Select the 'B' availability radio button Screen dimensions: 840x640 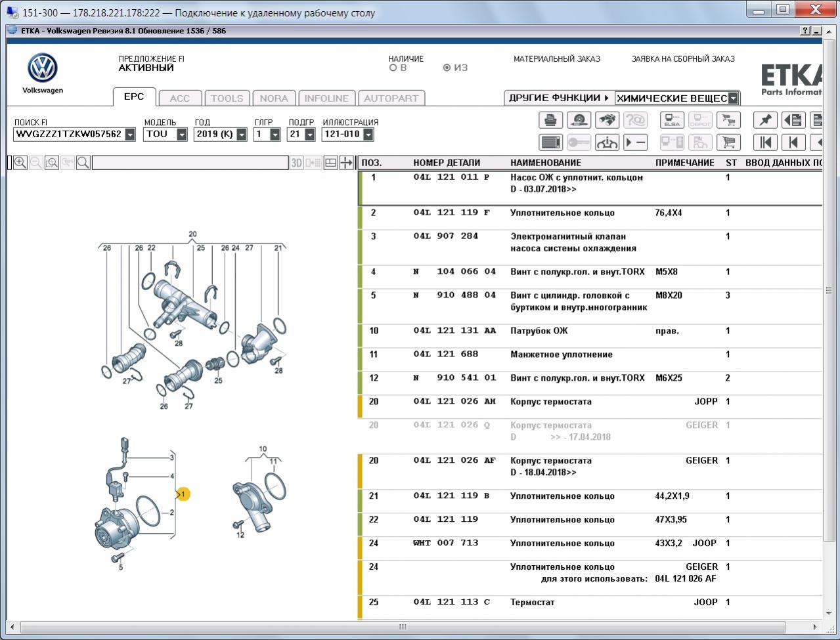393,68
